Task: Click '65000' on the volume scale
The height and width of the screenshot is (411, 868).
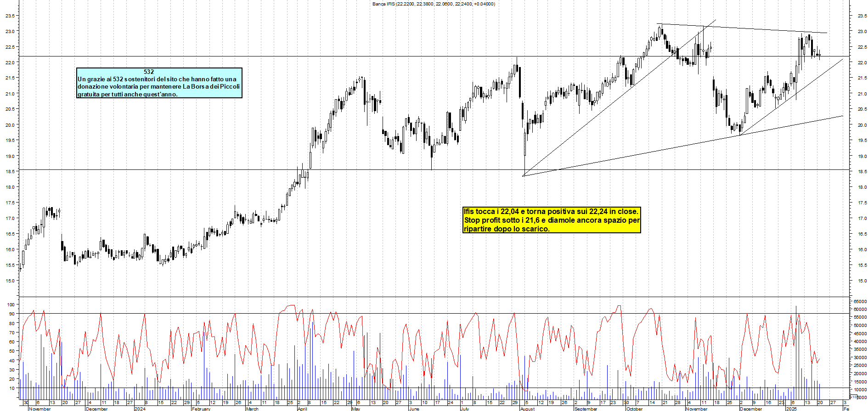Action: [x=860, y=301]
